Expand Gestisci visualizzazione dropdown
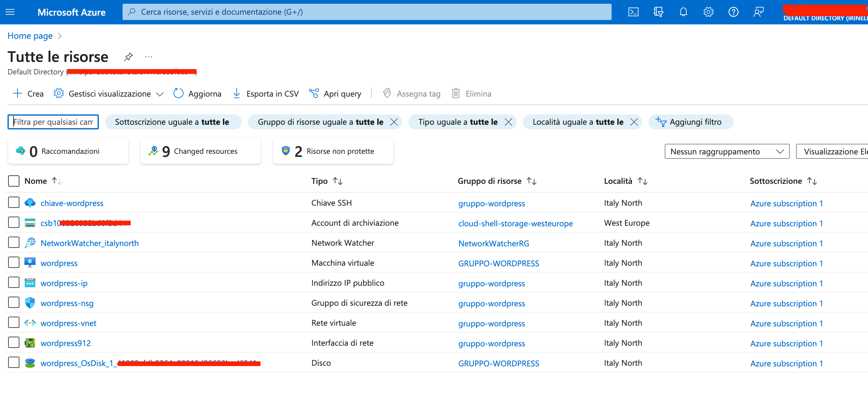The width and height of the screenshot is (868, 417). click(x=108, y=94)
